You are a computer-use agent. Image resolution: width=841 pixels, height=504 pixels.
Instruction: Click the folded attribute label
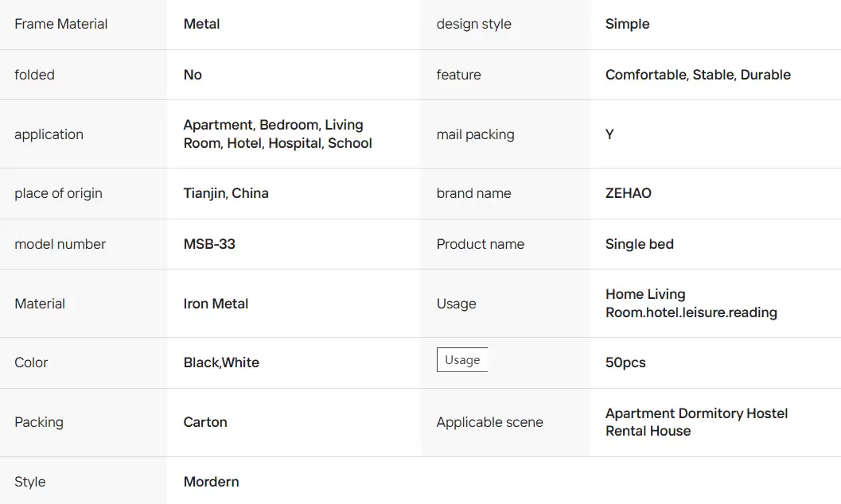click(x=34, y=75)
